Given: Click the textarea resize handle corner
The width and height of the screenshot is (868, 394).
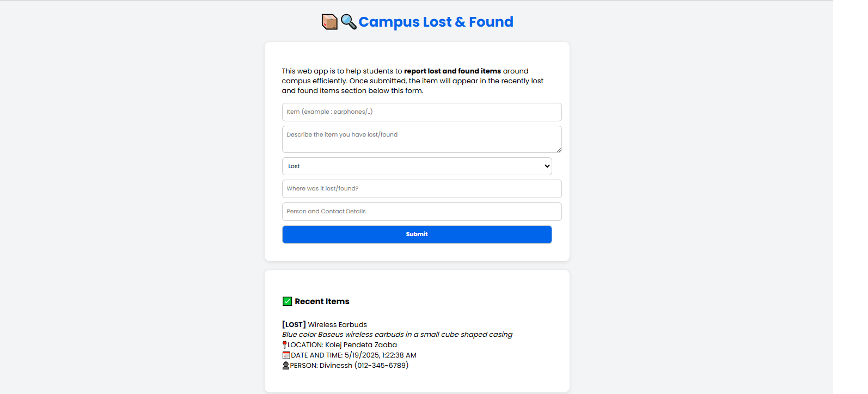Looking at the screenshot, I should [559, 150].
